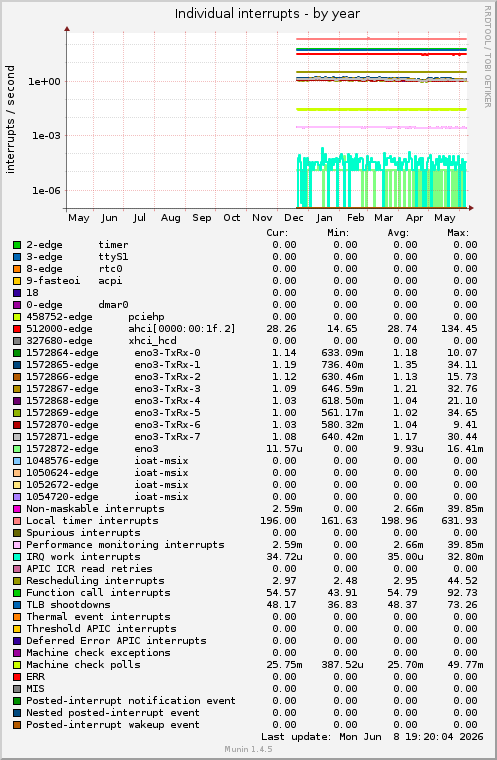Click the Max column header

[458, 233]
